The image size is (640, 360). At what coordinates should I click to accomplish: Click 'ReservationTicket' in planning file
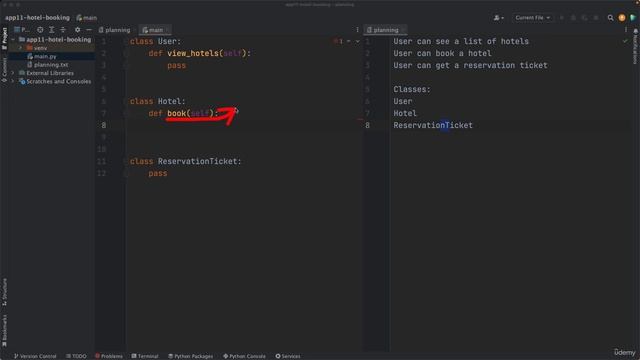pos(433,125)
